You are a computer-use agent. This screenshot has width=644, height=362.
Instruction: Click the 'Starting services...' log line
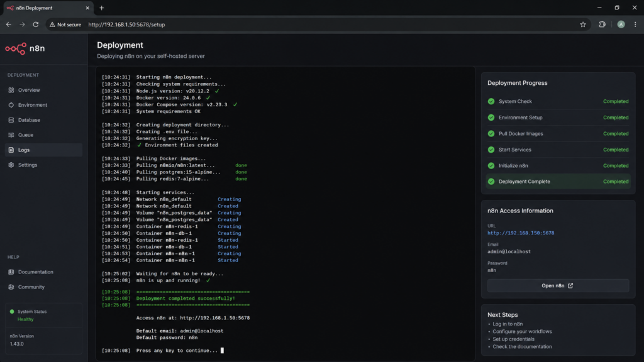pos(165,192)
